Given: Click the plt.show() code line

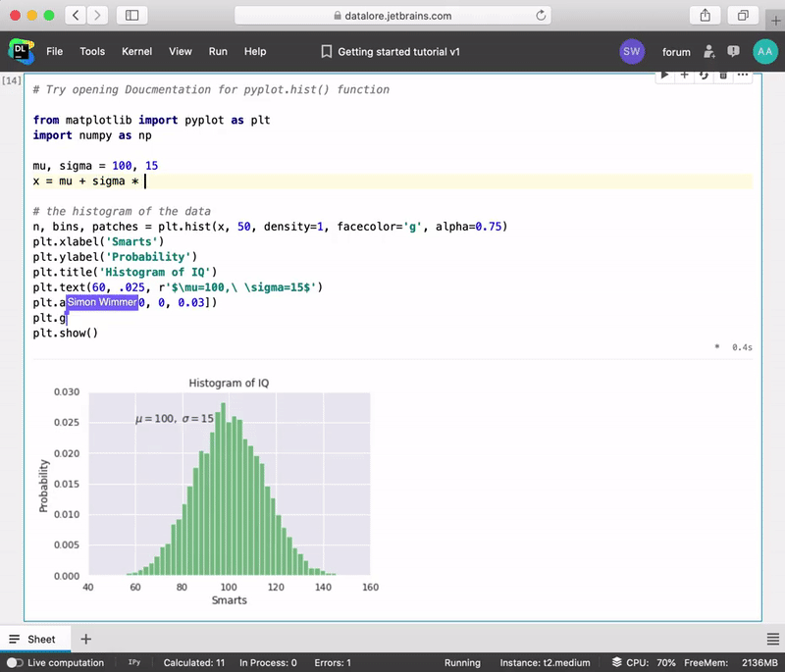Looking at the screenshot, I should (x=66, y=334).
